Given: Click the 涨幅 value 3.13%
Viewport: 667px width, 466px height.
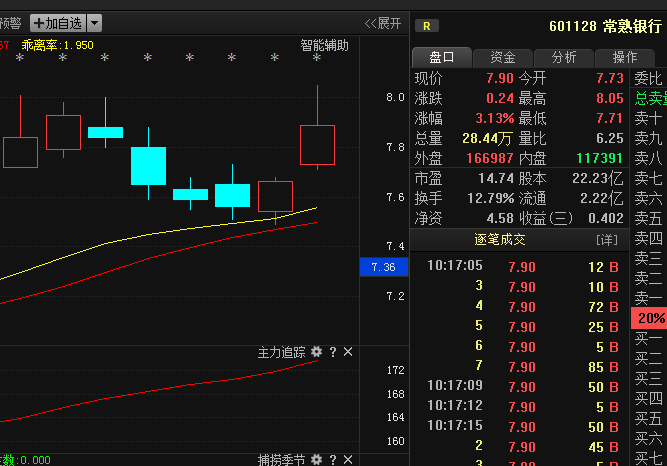Looking at the screenshot, I should click(494, 118).
